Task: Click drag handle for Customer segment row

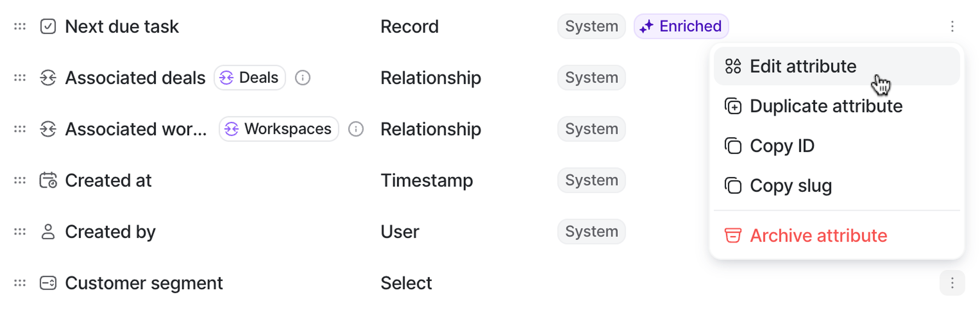Action: pyautogui.click(x=20, y=283)
